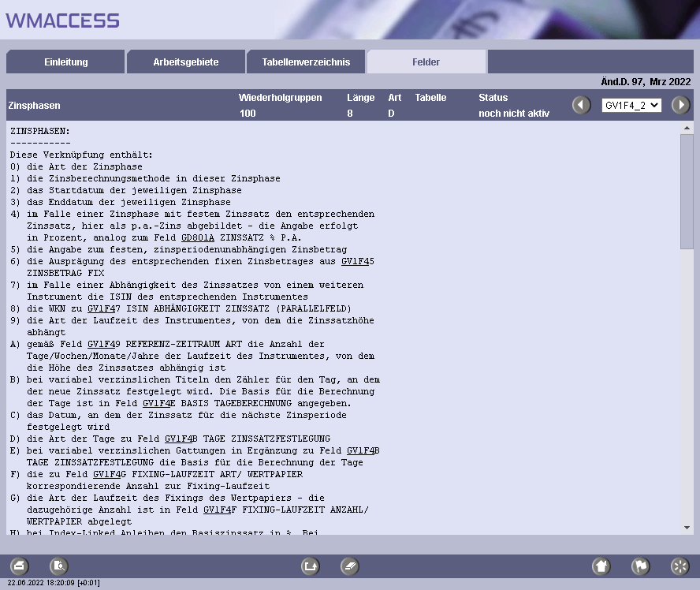Viewport: 700px width, 590px height.
Task: Select the Tabellenverzeichnis tab
Action: (307, 62)
